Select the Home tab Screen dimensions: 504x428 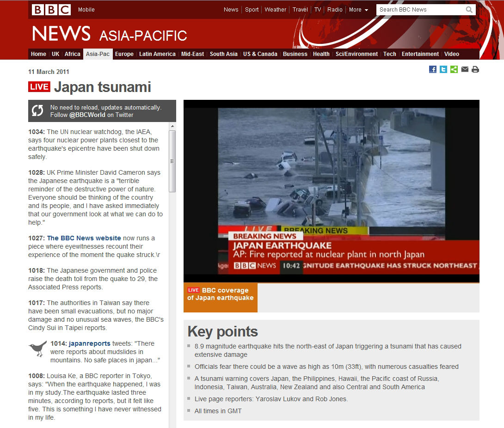pyautogui.click(x=38, y=54)
